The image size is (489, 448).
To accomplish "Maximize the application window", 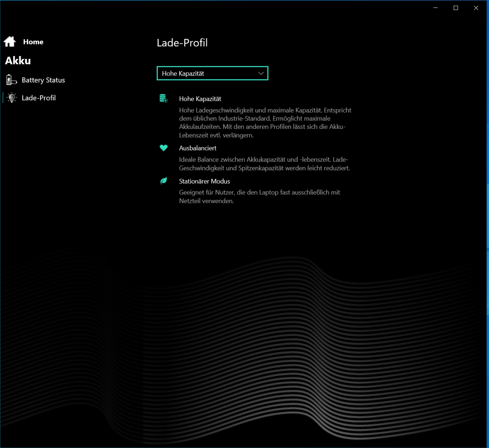I will [x=456, y=8].
